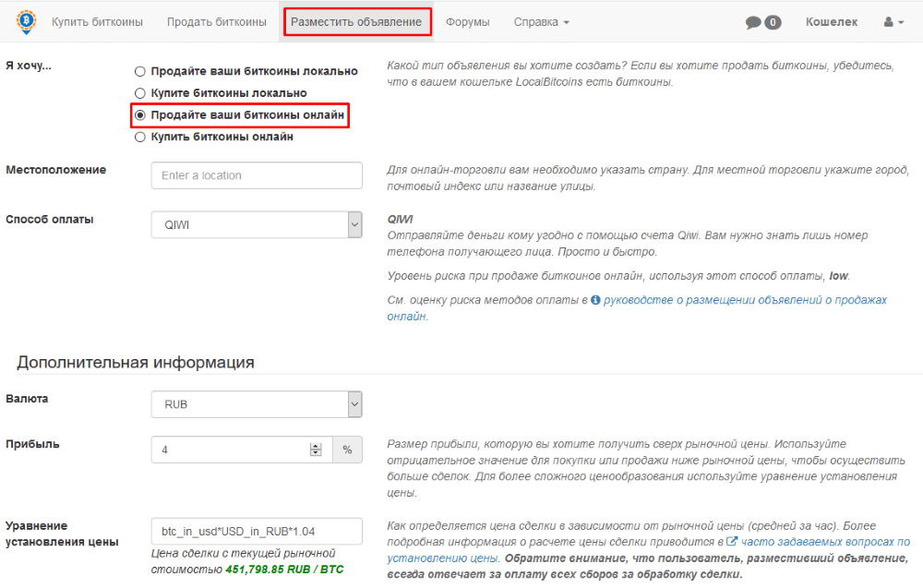Expand the Способ оплаты QIWI dropdown
This screenshot has height=588, width=923.
[257, 225]
